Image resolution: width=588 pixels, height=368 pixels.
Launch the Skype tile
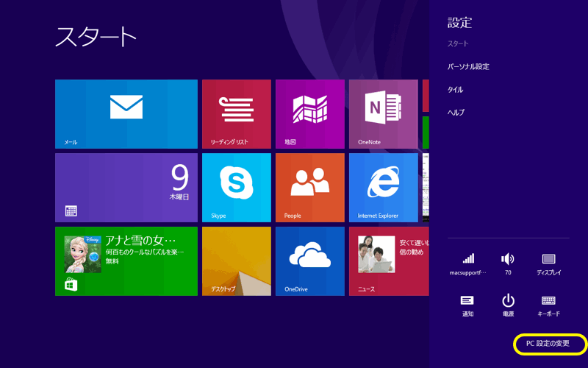coord(236,187)
